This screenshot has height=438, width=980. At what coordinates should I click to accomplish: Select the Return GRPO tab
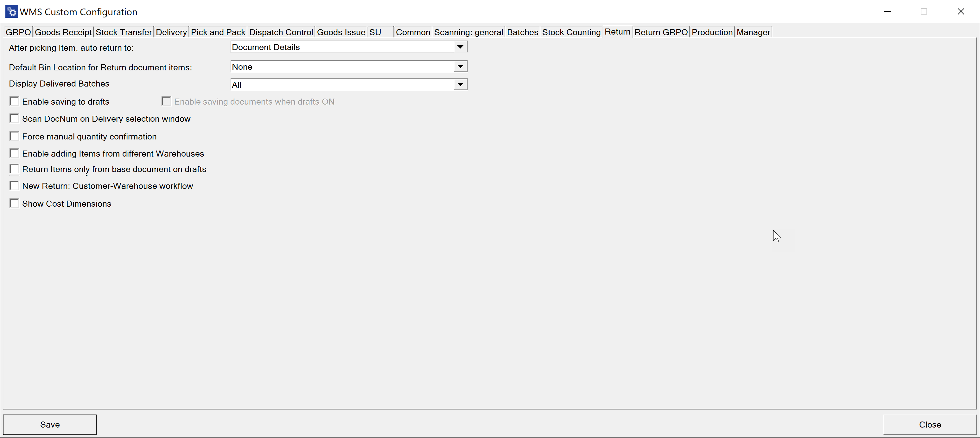pos(660,32)
